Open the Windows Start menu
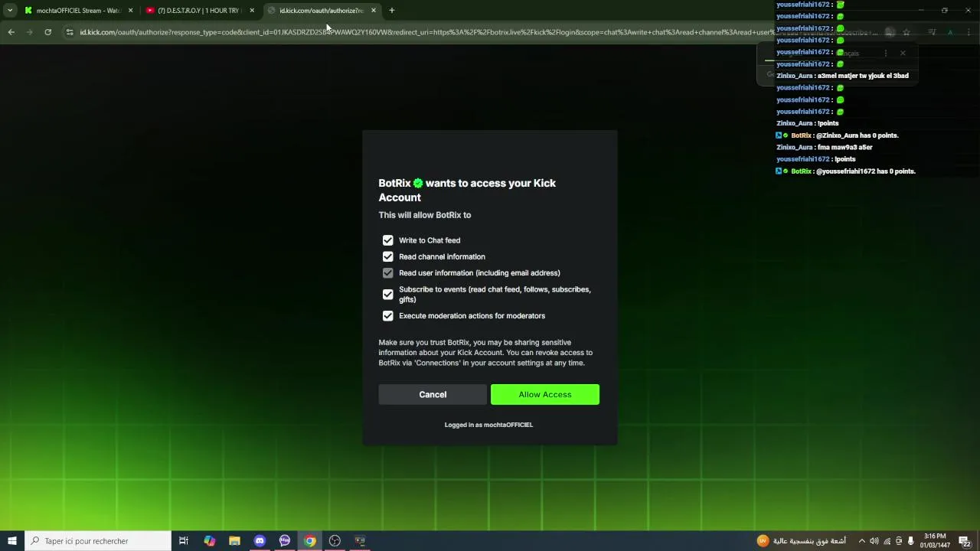The height and width of the screenshot is (551, 980). (x=11, y=541)
